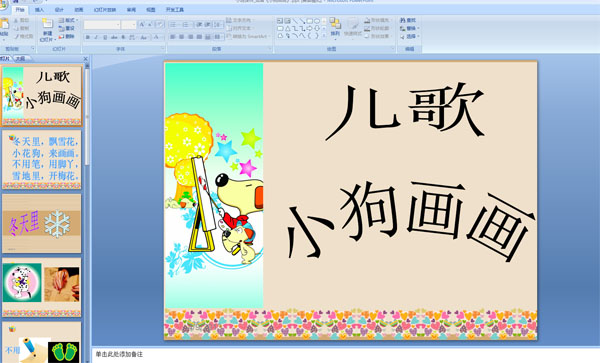
Task: Toggle Bold formatting button
Action: point(88,37)
